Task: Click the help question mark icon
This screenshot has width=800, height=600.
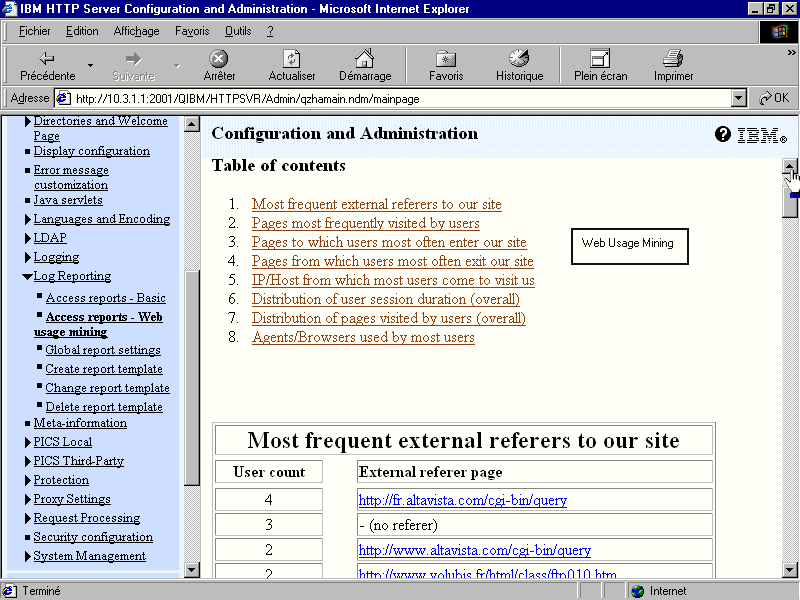Action: tap(722, 134)
